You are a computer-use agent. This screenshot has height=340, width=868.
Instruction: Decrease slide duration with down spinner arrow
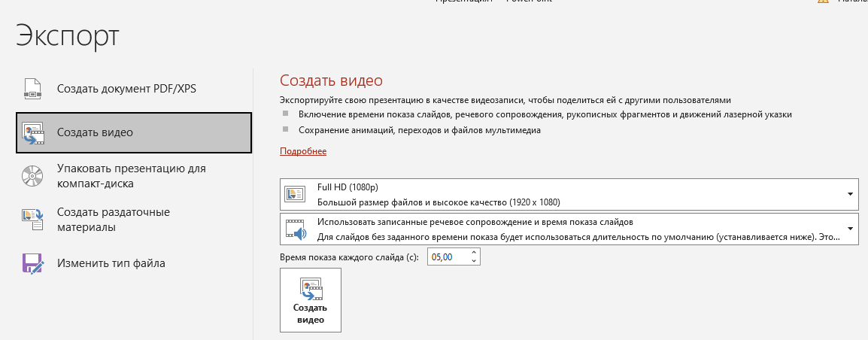pos(473,261)
